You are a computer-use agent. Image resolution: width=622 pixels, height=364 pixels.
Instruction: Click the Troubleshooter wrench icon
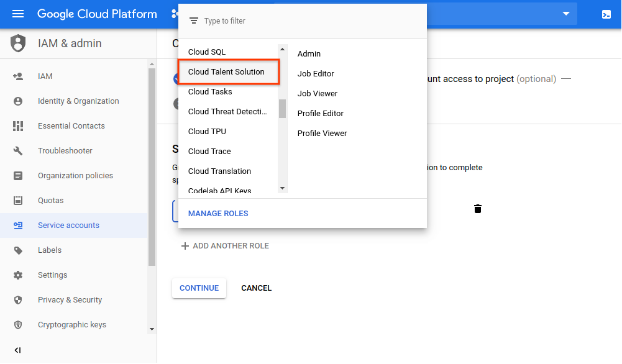point(18,151)
